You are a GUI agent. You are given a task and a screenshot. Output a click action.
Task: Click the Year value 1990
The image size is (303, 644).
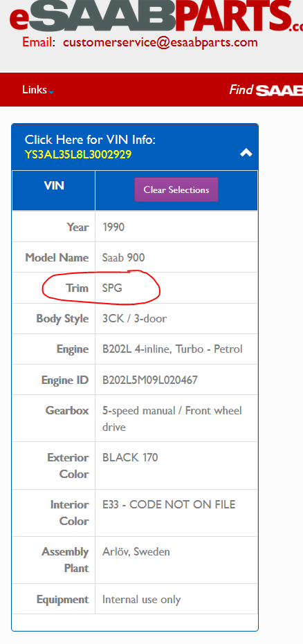coord(113,227)
